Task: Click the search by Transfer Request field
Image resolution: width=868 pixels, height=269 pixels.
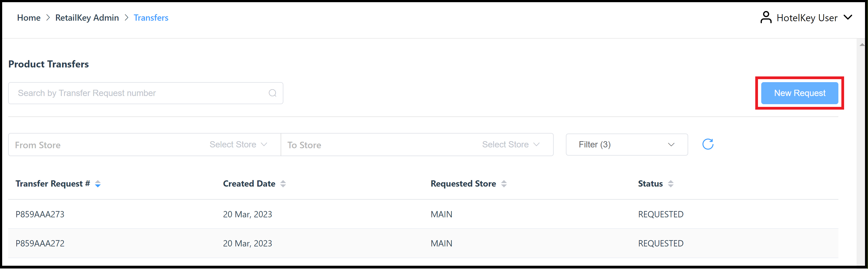Action: (x=135, y=93)
